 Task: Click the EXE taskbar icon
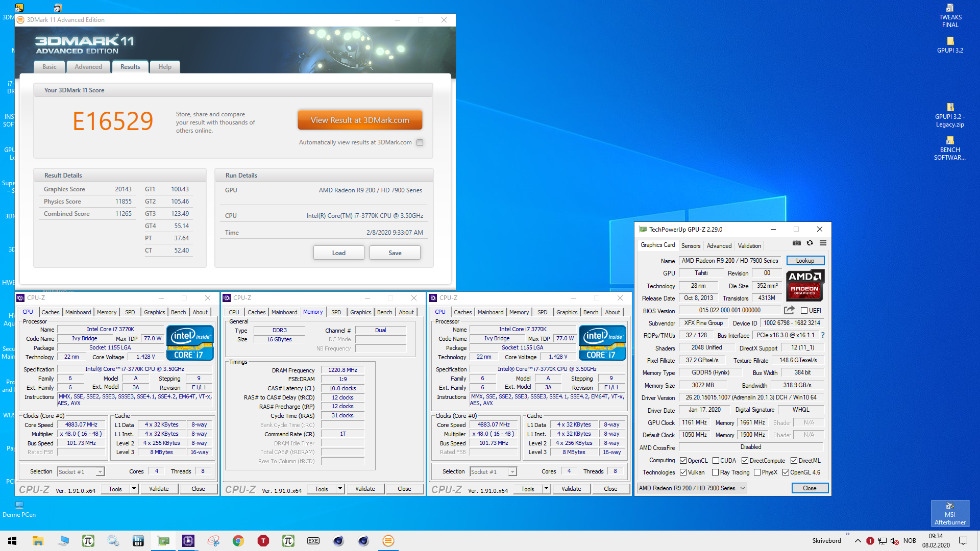pos(313,541)
